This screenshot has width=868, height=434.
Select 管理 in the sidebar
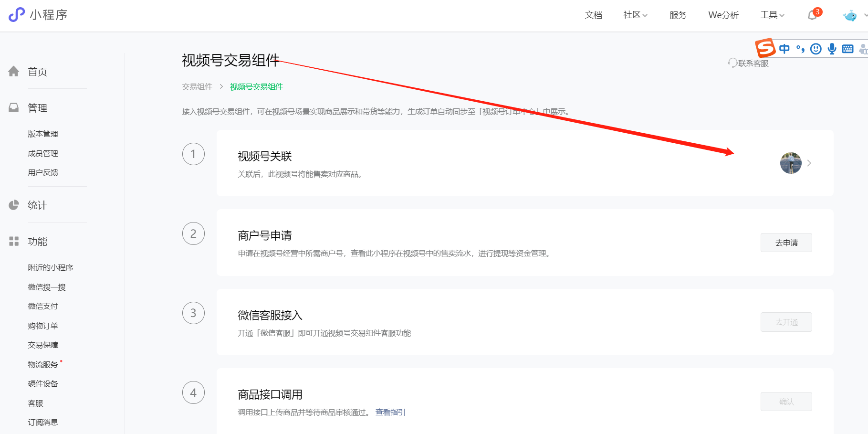click(38, 108)
